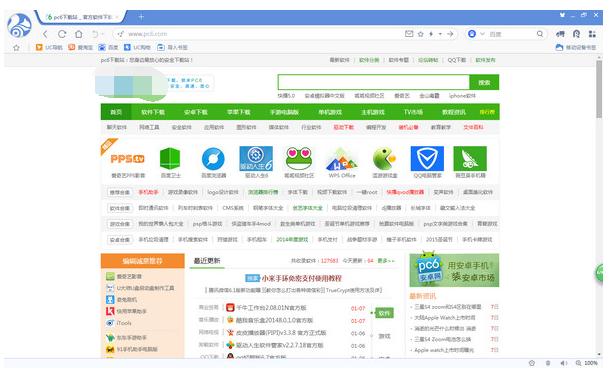
Task: Open a new tab with the plus button
Action: point(141,17)
